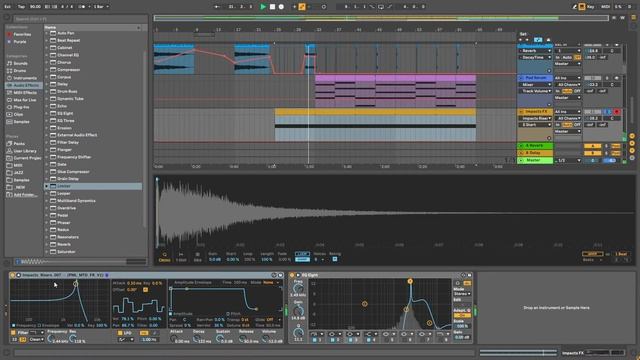This screenshot has width=640, height=360.
Task: Select the Classic tab in Simpler sample view
Action: coord(164,257)
